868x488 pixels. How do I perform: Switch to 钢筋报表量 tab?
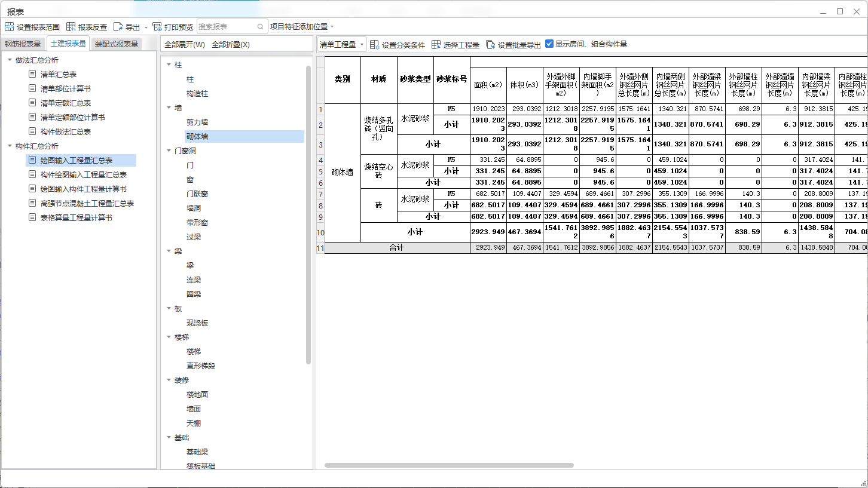(23, 44)
